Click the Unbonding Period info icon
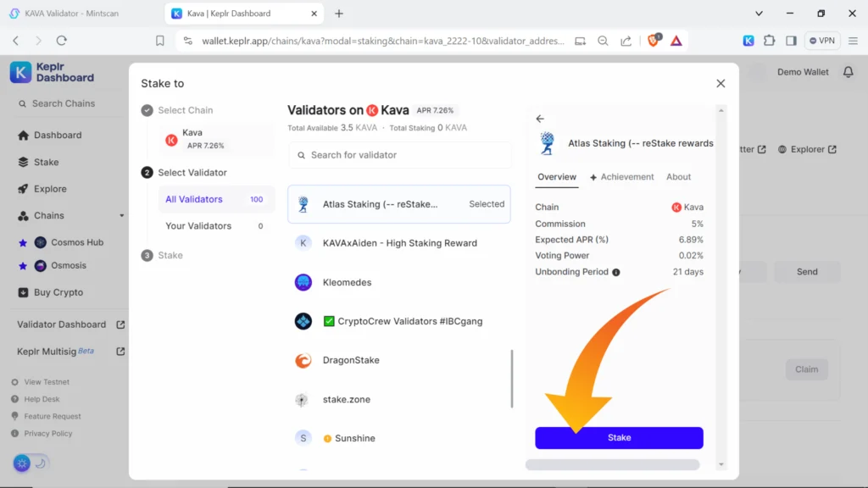The image size is (868, 488). coord(616,272)
